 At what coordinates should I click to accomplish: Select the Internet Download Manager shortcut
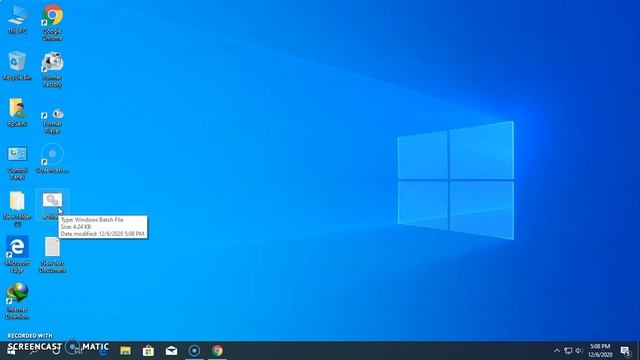pyautogui.click(x=17, y=301)
